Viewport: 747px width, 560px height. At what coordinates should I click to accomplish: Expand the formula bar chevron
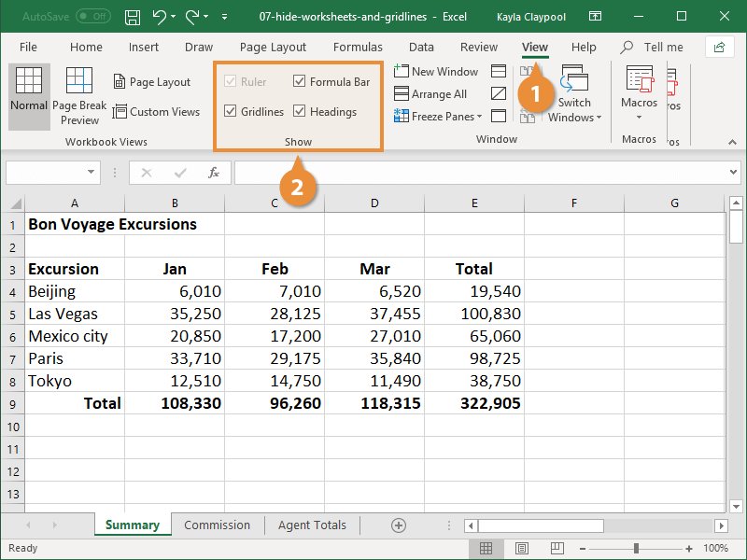point(733,173)
